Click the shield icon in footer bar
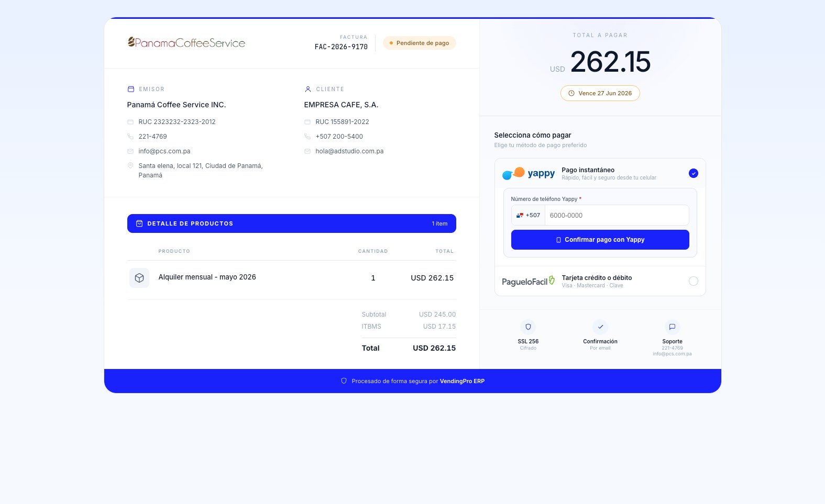Viewport: 825px width, 504px height. pyautogui.click(x=344, y=381)
